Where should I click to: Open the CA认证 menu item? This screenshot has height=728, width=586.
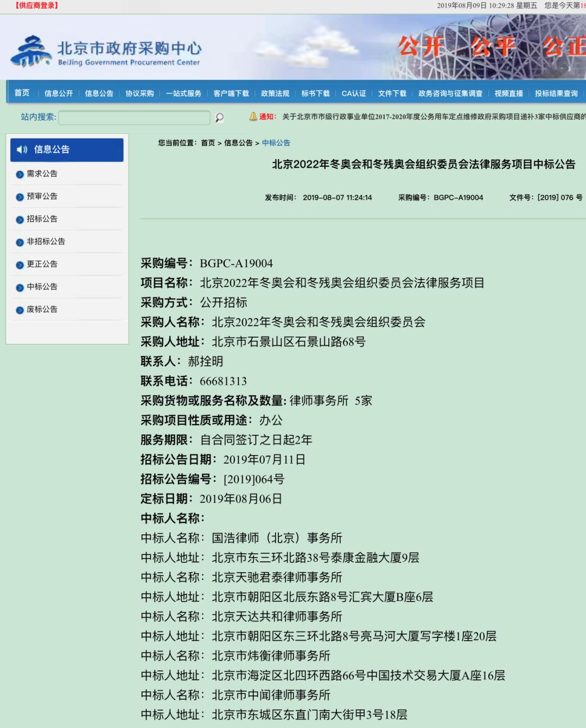[x=354, y=93]
